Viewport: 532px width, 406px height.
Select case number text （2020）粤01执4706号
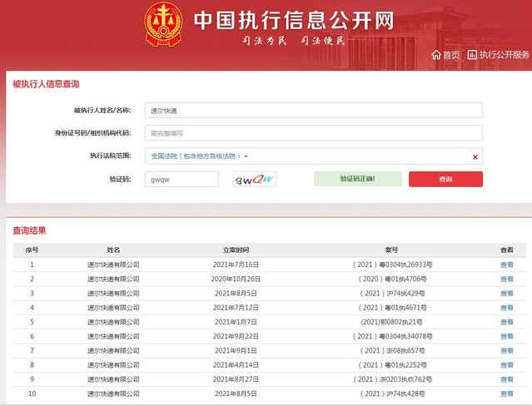click(393, 279)
